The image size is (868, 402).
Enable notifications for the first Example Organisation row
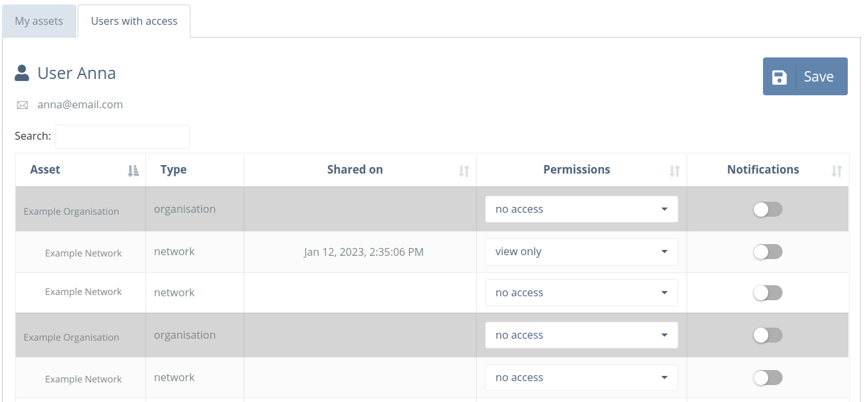click(768, 209)
